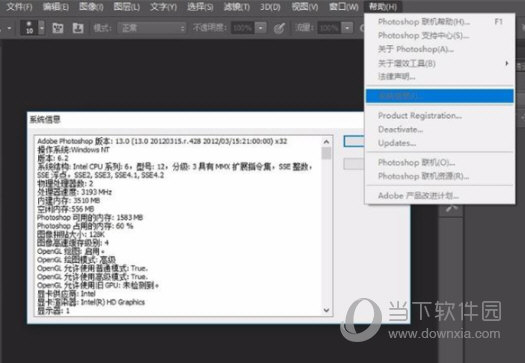525x363 pixels.
Task: Choose Photoshop 联机资源(R) menu entry
Action: tap(440, 176)
